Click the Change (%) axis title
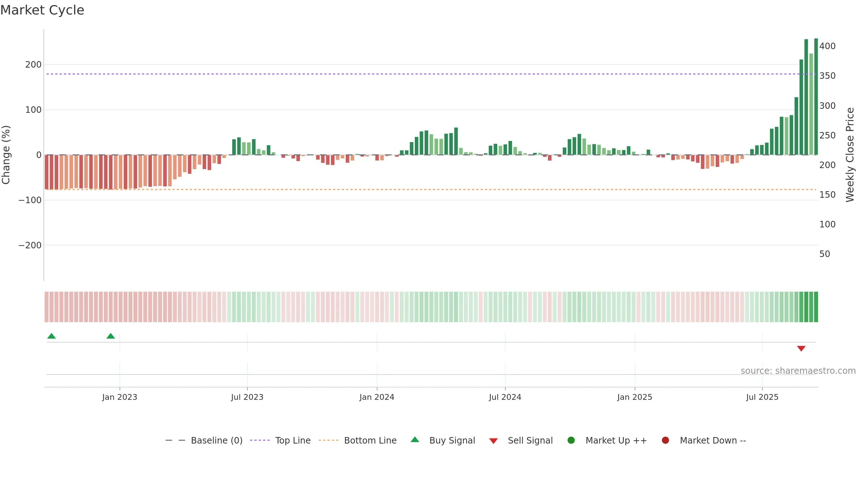 coord(6,155)
